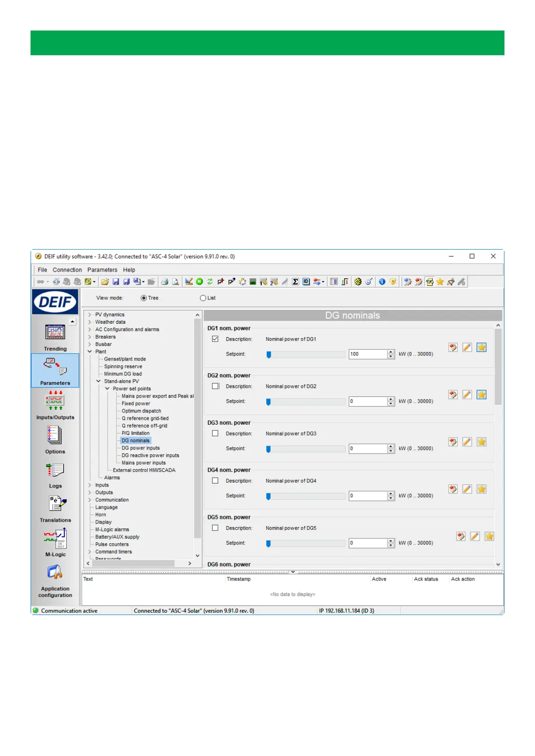Open the M-Logic sidebar icon
Image resolution: width=535 pixels, height=756 pixels.
tap(55, 543)
